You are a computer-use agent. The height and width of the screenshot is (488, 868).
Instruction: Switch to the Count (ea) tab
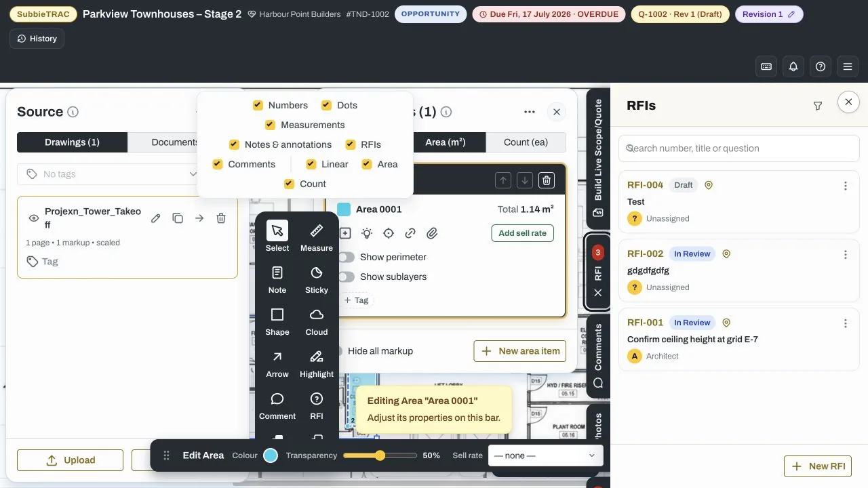coord(526,142)
